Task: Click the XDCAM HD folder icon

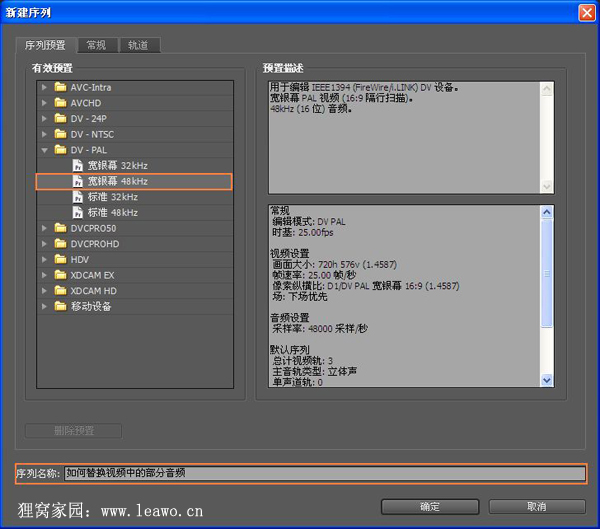Action: coord(60,291)
